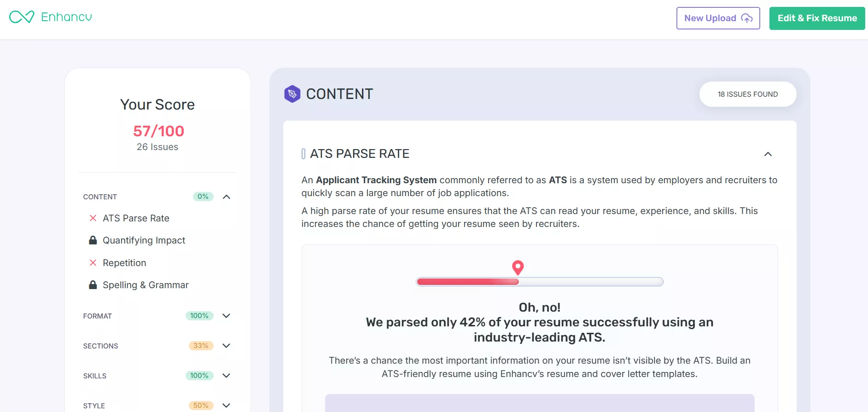
Task: Toggle the 100% pill next to FORMAT
Action: tap(199, 316)
